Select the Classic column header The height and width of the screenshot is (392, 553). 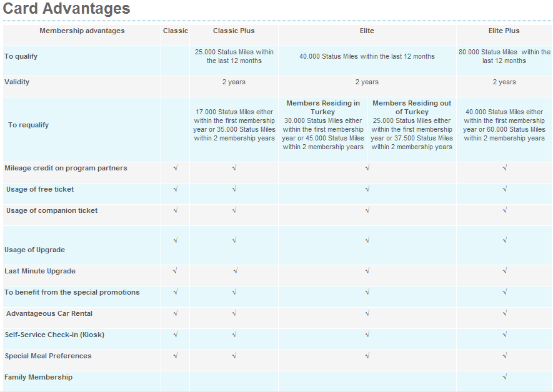(x=176, y=31)
